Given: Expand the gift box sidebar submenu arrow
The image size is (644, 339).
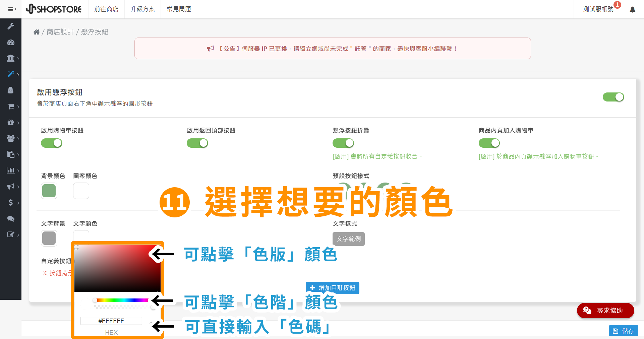Looking at the screenshot, I should [x=18, y=123].
